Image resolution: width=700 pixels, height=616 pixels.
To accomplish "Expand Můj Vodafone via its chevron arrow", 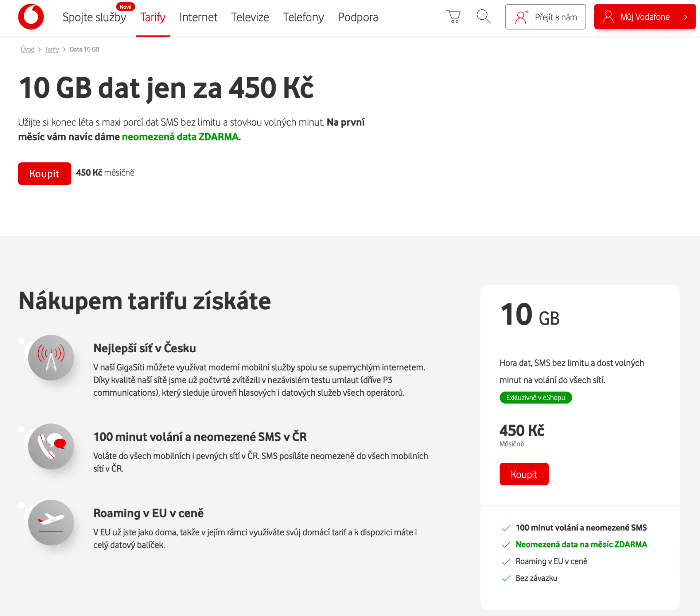I will coord(686,17).
